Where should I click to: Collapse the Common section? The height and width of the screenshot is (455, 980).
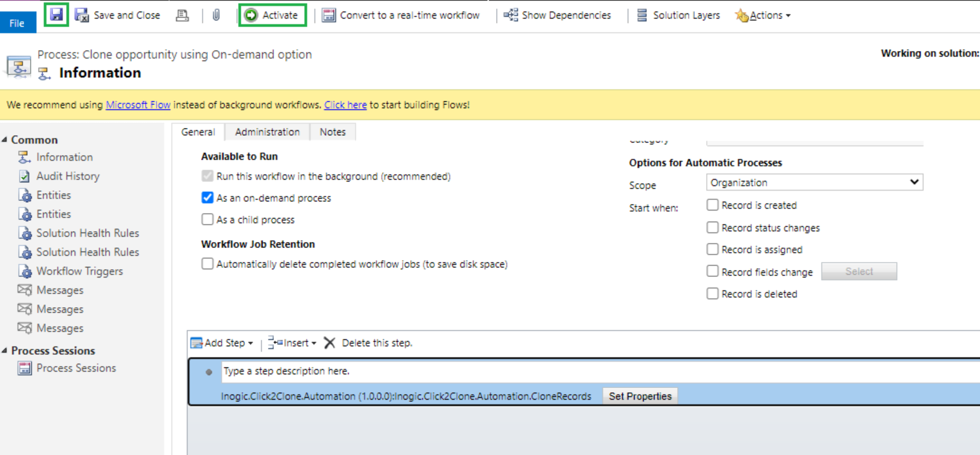pyautogui.click(x=5, y=139)
